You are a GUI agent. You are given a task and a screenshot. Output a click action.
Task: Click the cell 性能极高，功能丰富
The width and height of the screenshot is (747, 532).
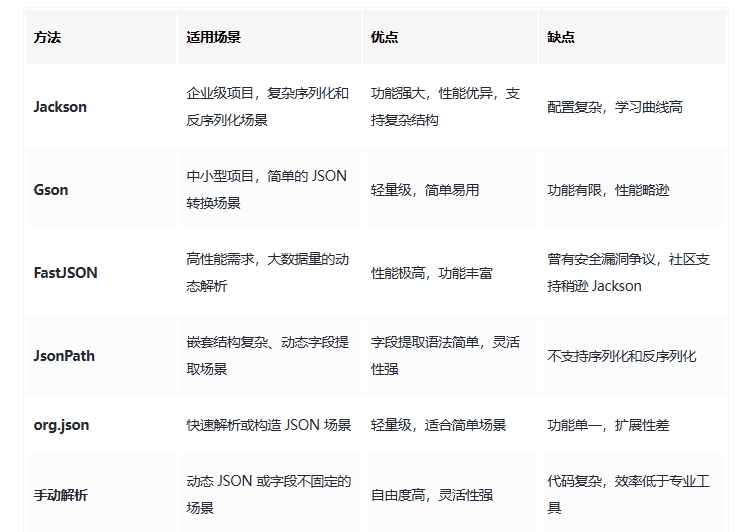tap(450, 272)
